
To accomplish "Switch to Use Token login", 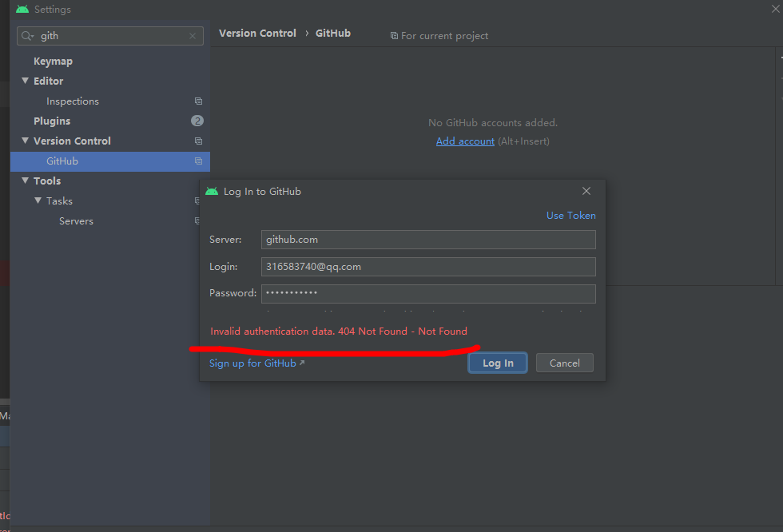I will [x=570, y=216].
